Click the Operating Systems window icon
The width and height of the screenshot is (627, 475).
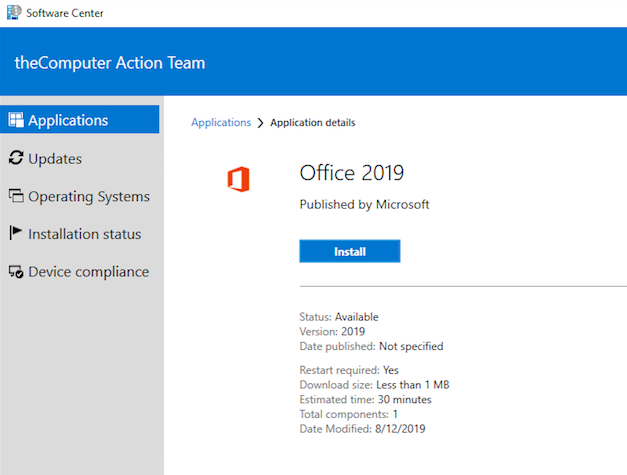point(16,196)
